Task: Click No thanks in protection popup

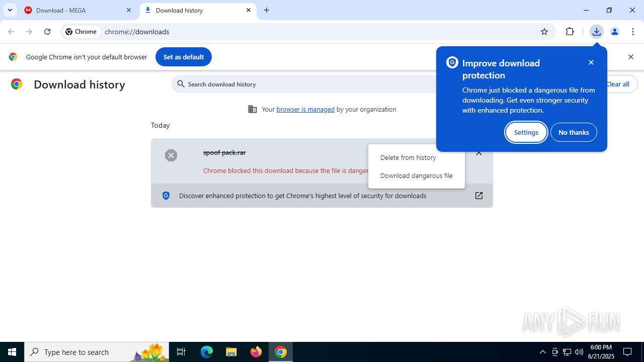Action: 574,132
